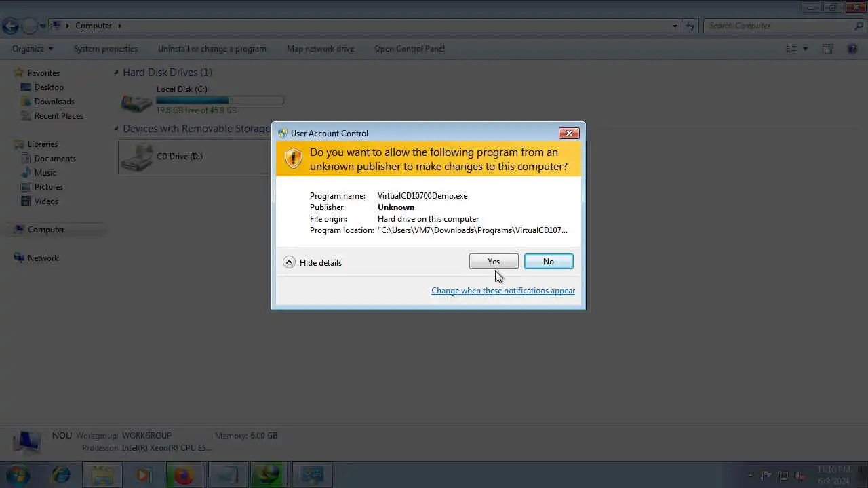Click the yellow warning shield icon in UAC prompt
Image resolution: width=868 pixels, height=488 pixels.
click(293, 159)
